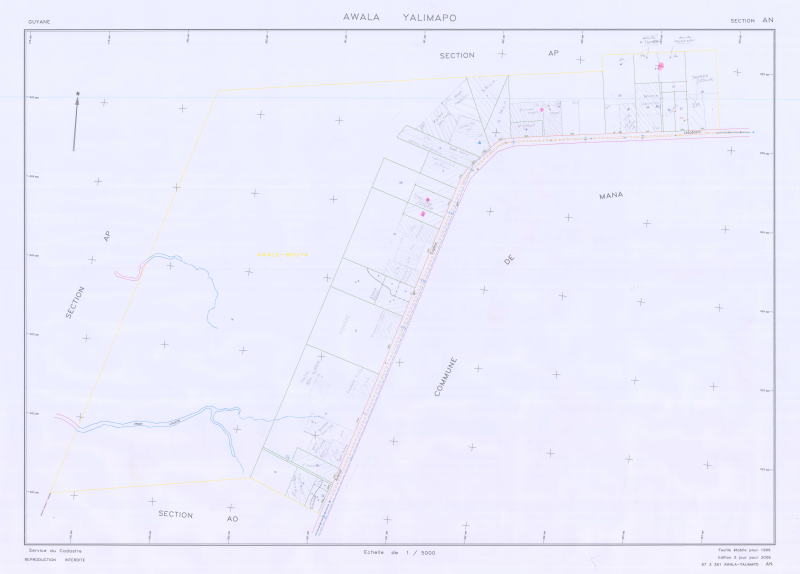
Task: Select the north arrow symbol
Action: 76,121
